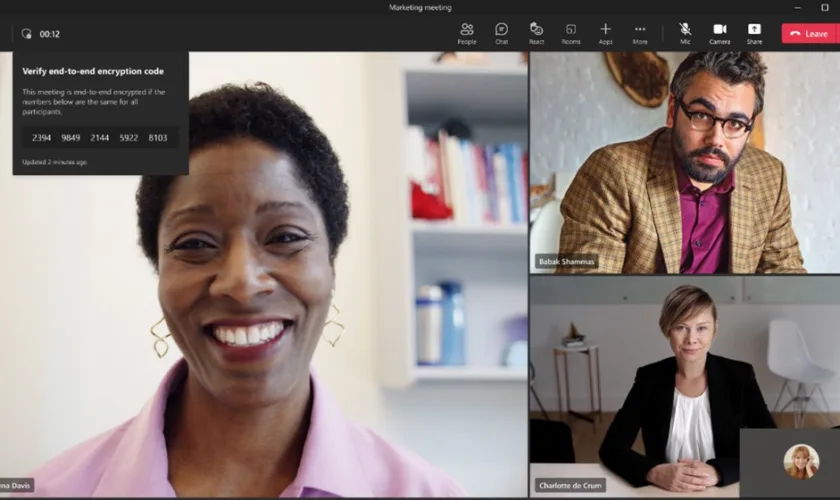Open the People participants panel
The height and width of the screenshot is (500, 840).
pos(466,33)
